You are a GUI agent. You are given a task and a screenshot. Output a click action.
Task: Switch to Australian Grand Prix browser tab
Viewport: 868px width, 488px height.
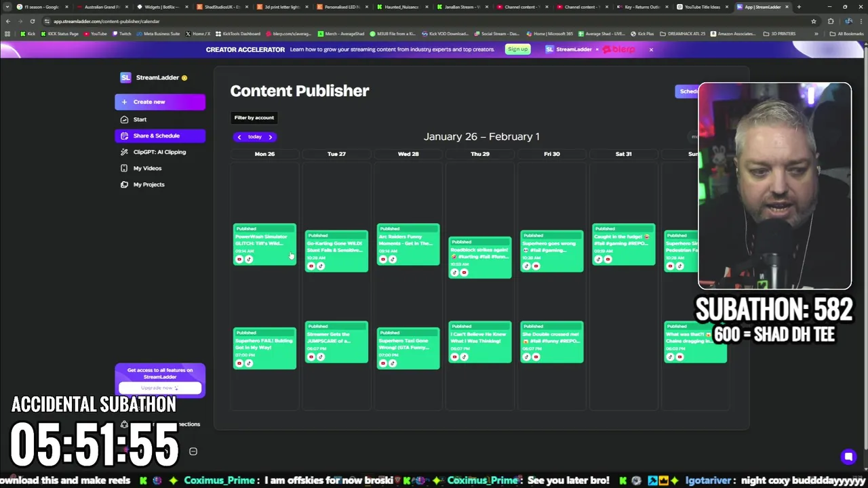(x=102, y=7)
